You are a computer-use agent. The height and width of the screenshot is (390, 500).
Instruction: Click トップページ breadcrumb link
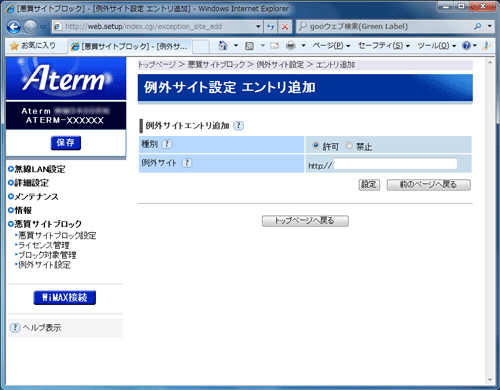pyautogui.click(x=157, y=64)
